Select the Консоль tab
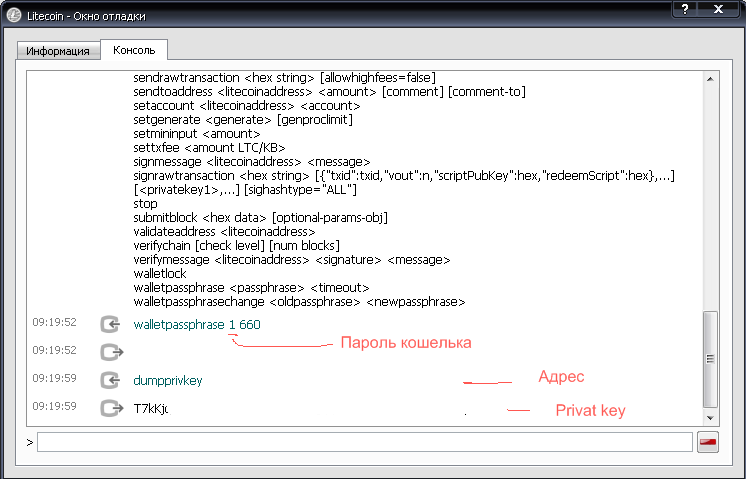Image resolution: width=746 pixels, height=479 pixels. pos(134,49)
